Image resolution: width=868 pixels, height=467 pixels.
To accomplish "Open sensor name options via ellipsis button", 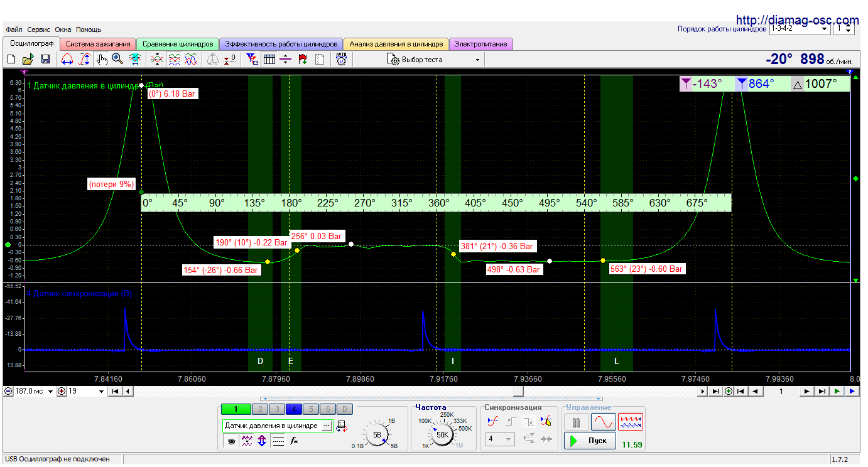I will click(x=326, y=426).
